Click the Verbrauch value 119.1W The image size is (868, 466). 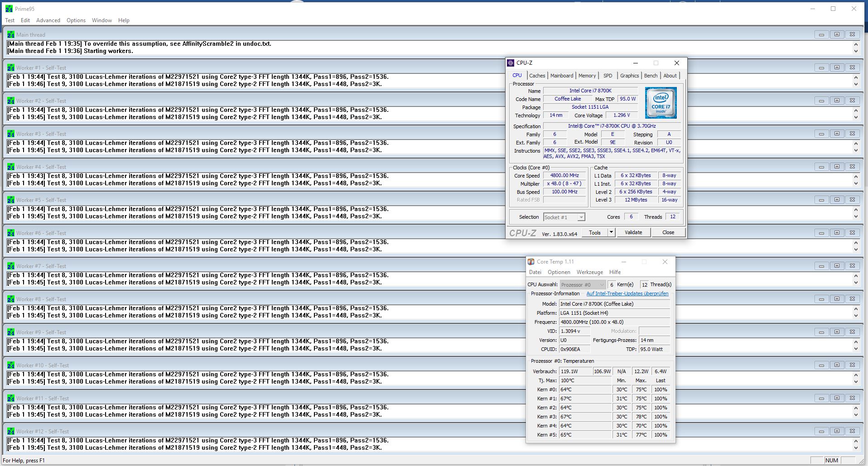pos(575,371)
